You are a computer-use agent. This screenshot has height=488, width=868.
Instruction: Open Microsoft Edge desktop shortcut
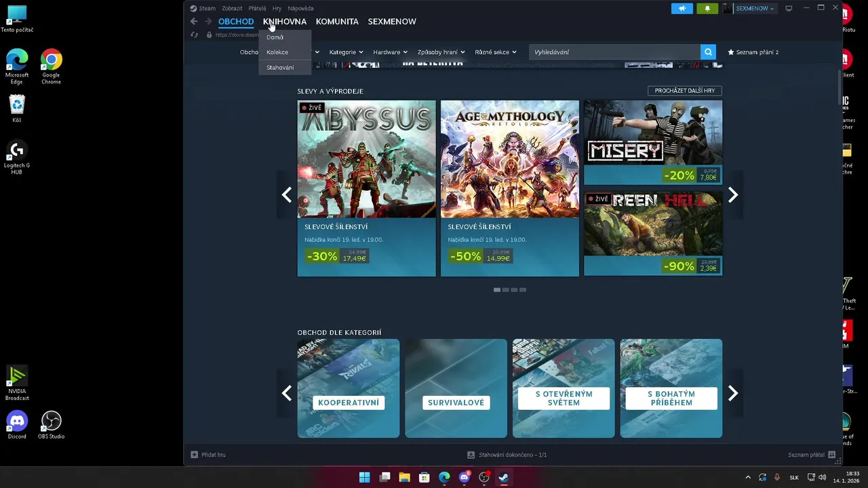pyautogui.click(x=17, y=67)
